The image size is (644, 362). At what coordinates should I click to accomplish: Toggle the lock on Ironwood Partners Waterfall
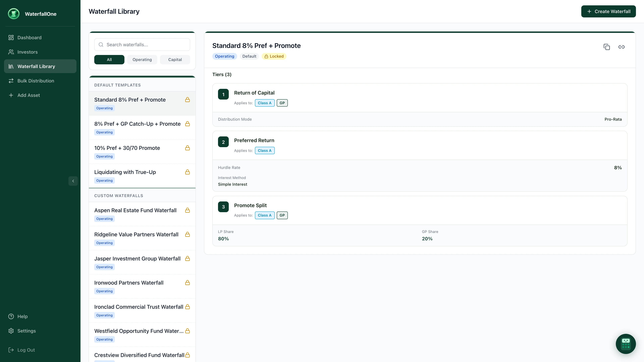point(187,283)
